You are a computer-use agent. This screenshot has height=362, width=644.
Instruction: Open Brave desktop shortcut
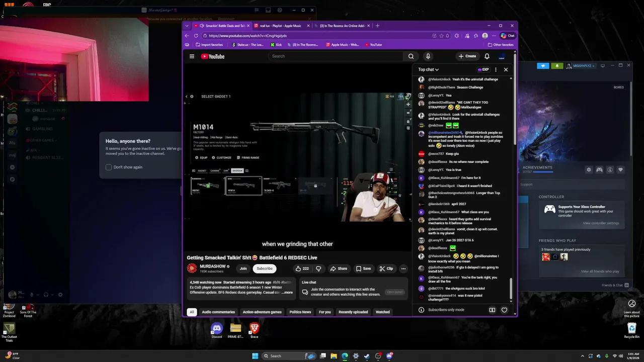coord(254,330)
